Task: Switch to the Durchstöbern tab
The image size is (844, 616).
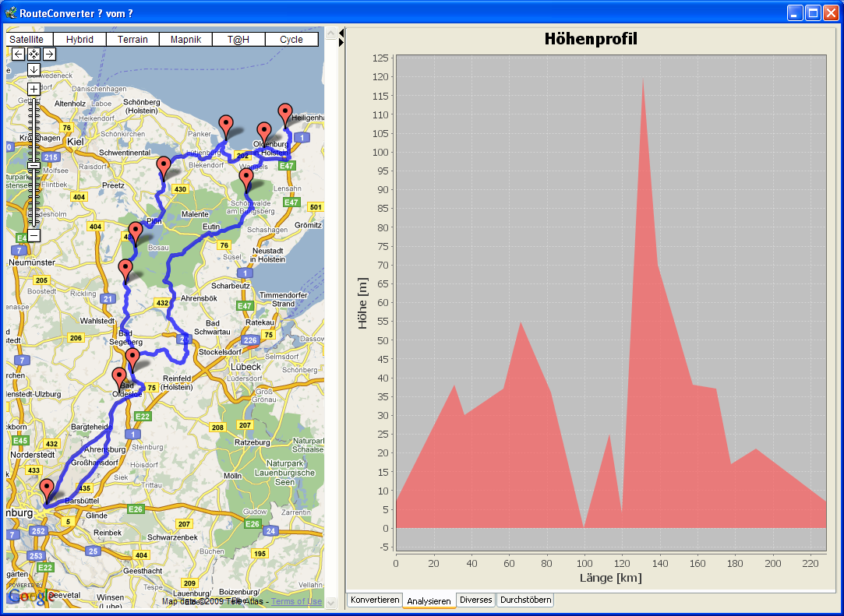Action: (525, 600)
